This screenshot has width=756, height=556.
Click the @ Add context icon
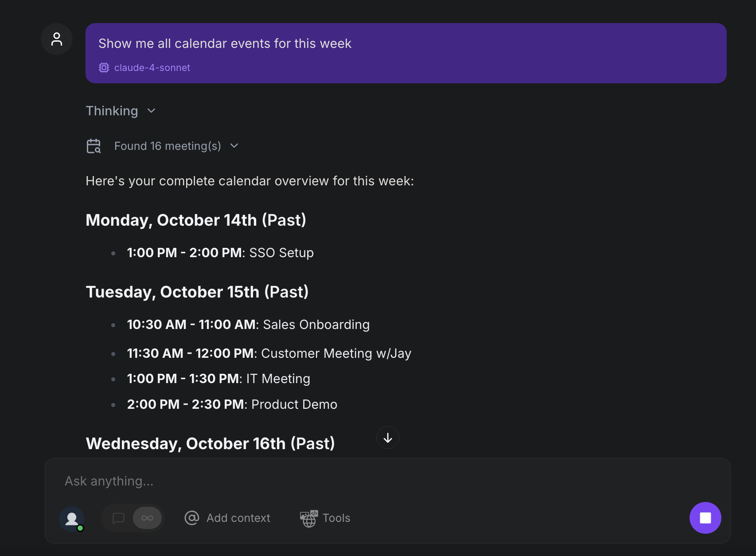point(191,518)
